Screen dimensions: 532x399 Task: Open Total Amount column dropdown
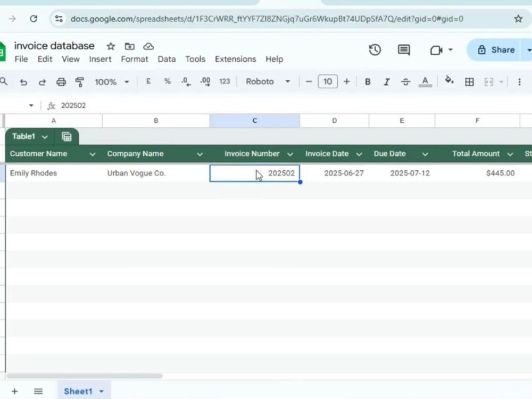click(x=510, y=154)
